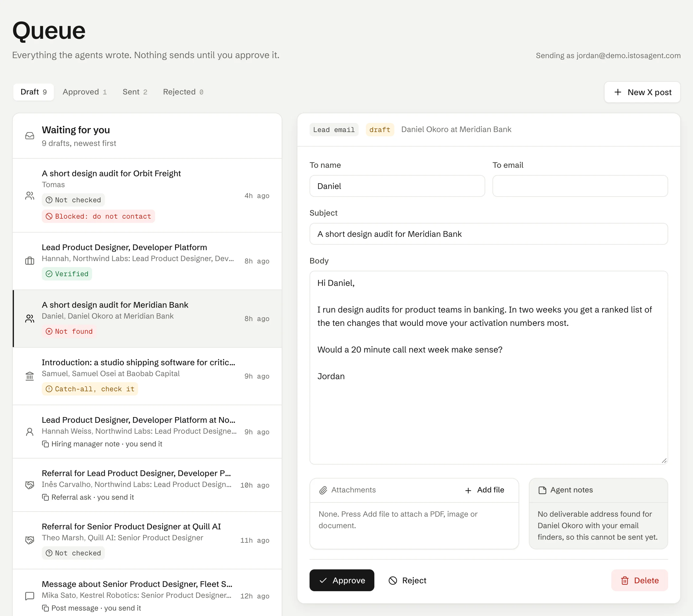Image resolution: width=693 pixels, height=616 pixels.
Task: Click the briefcase icon on Hannah Northwind row
Action: click(30, 261)
